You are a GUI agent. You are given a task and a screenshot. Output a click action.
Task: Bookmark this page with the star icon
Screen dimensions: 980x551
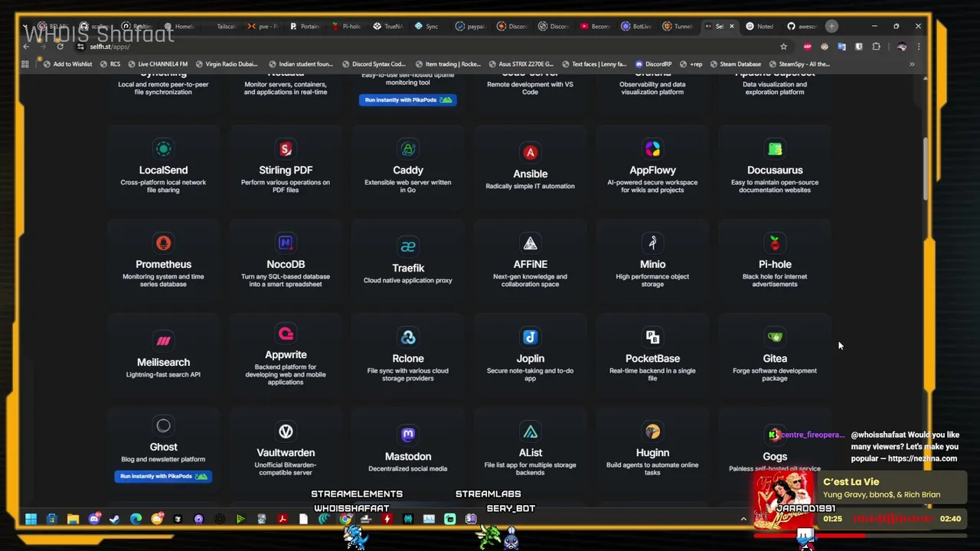[783, 47]
